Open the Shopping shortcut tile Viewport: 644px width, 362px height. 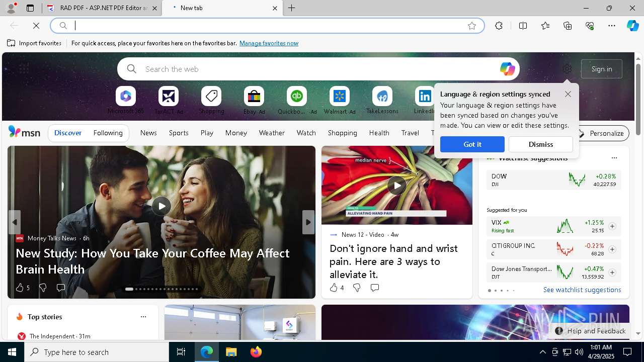click(211, 101)
